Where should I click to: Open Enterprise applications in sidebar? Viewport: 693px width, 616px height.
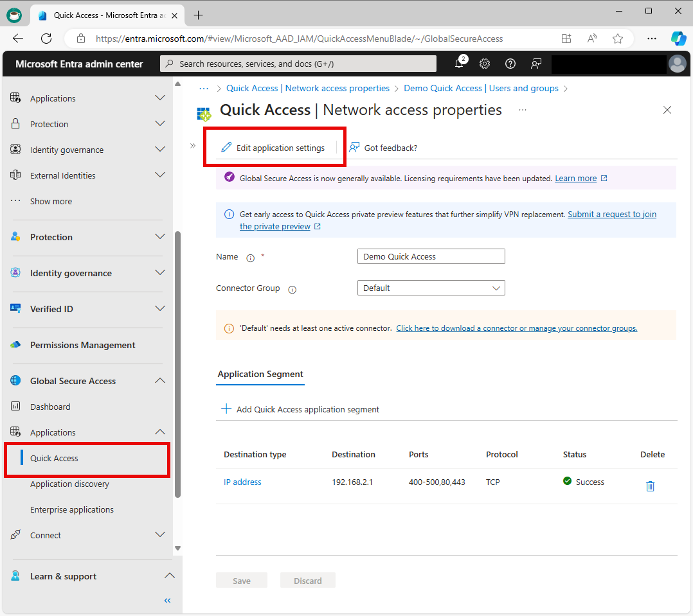pyautogui.click(x=71, y=509)
